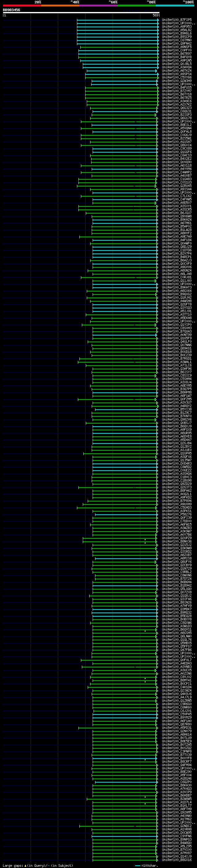Select the UniRef100_B4FUS5 label
The width and height of the screenshot is (197, 868).
(177, 88)
